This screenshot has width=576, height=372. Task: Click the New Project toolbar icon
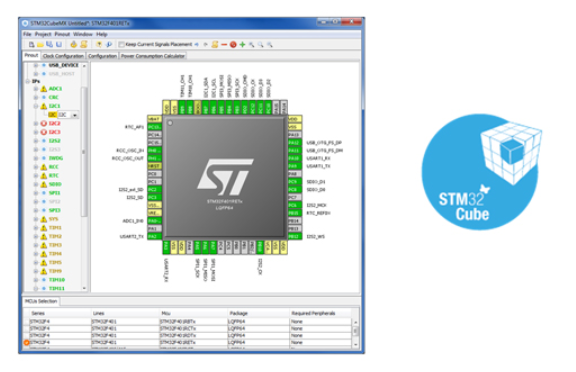32,44
